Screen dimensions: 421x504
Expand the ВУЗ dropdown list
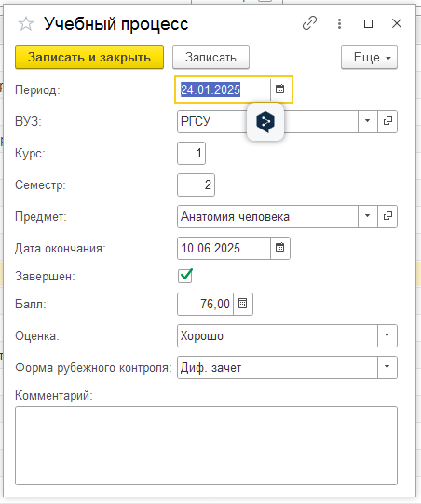tap(367, 121)
